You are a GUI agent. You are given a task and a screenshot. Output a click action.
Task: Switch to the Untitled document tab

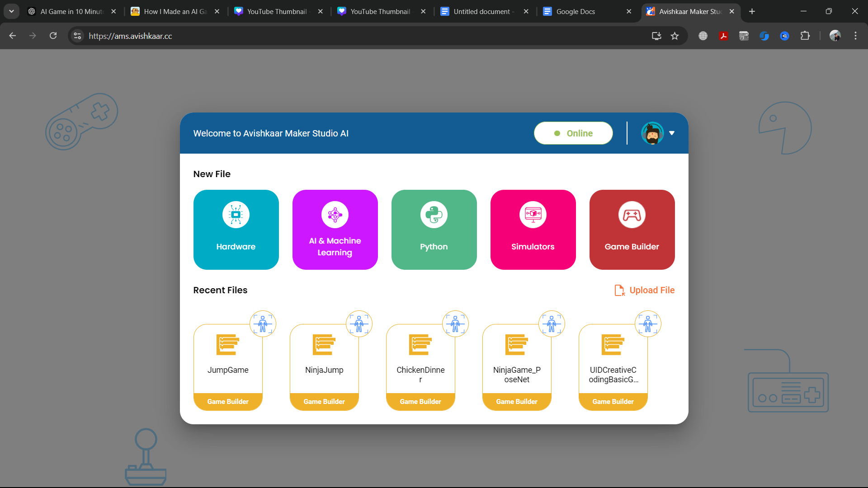484,12
